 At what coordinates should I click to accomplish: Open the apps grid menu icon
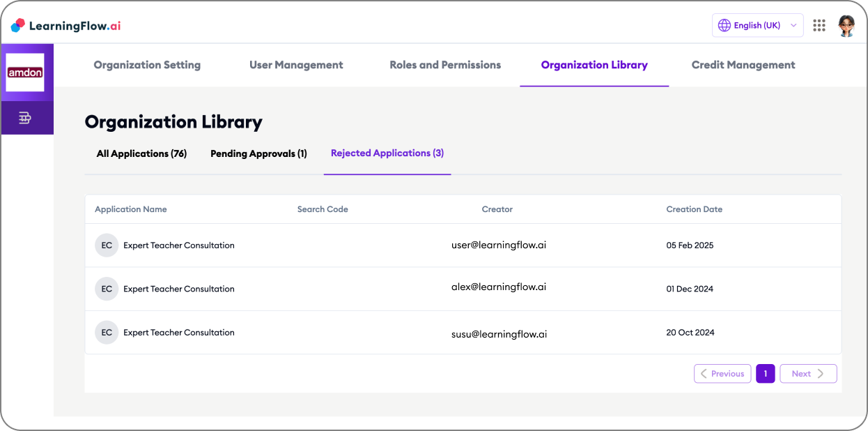point(819,25)
